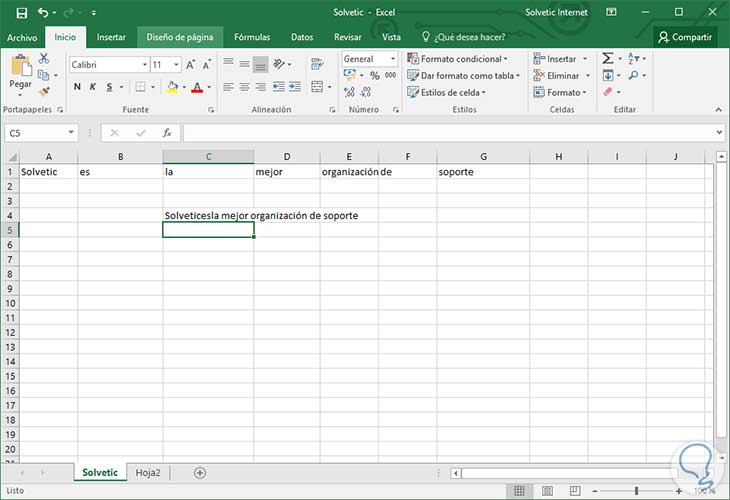Switch to Page Layout view button
Viewport: 730px width, 500px height.
[548, 491]
